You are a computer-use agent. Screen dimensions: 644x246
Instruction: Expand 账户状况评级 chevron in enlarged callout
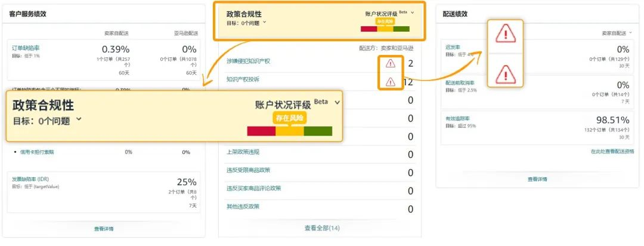click(x=338, y=103)
